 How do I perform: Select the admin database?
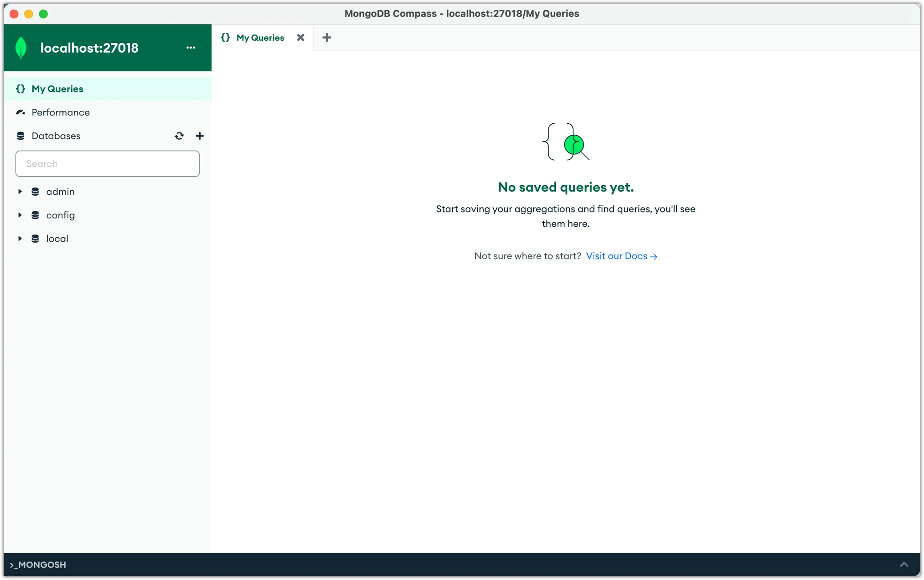point(107,192)
